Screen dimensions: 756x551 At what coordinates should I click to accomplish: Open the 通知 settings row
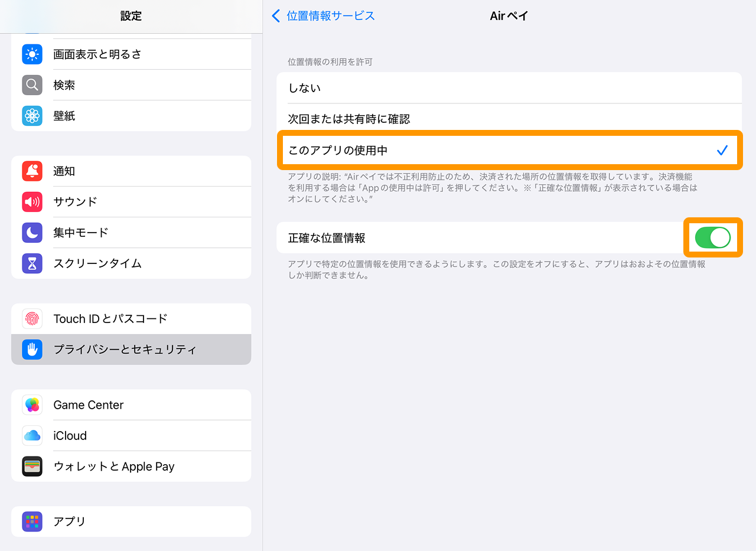tap(131, 171)
